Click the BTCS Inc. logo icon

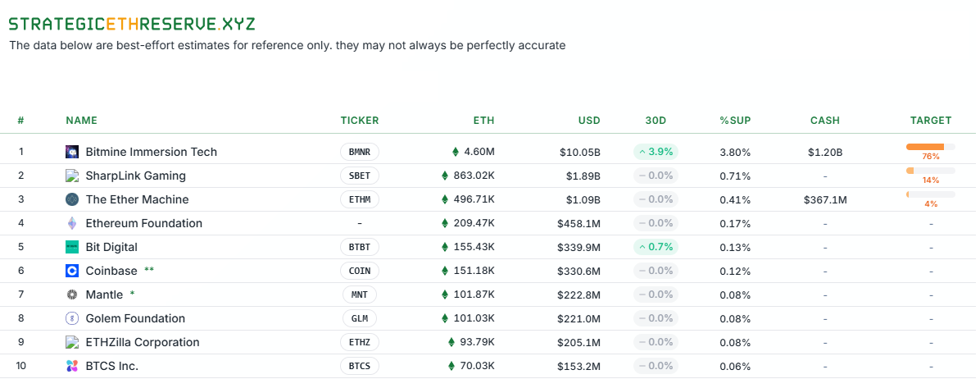coord(72,366)
